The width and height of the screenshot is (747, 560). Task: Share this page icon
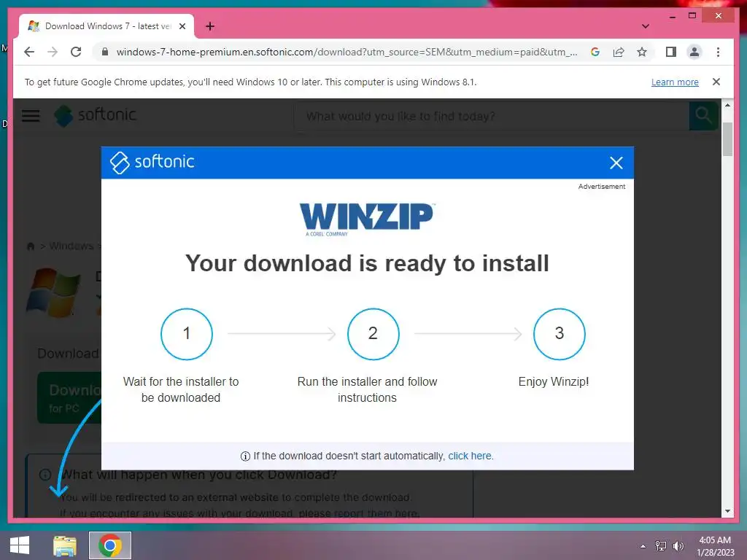[x=619, y=52]
